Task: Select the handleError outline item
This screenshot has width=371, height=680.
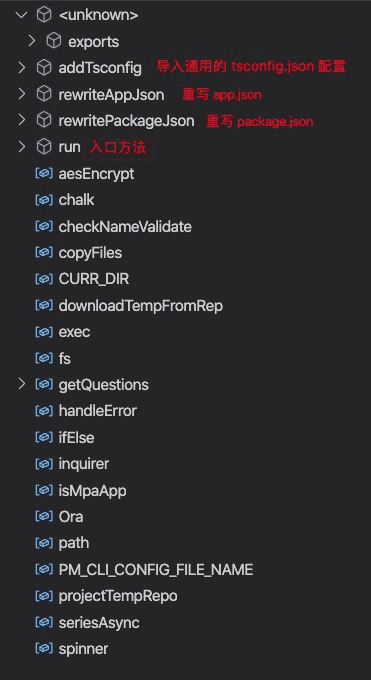Action: [x=98, y=411]
